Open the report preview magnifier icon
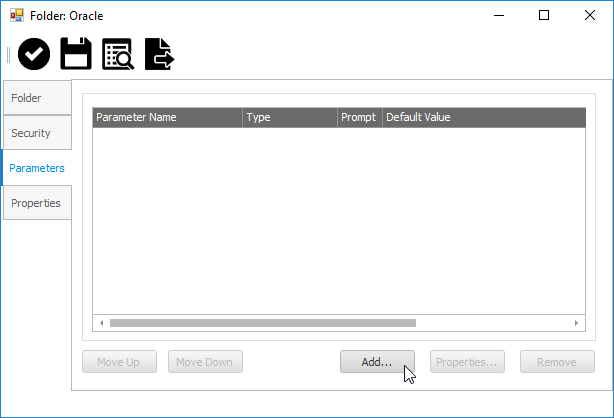The height and width of the screenshot is (418, 614). [118, 54]
